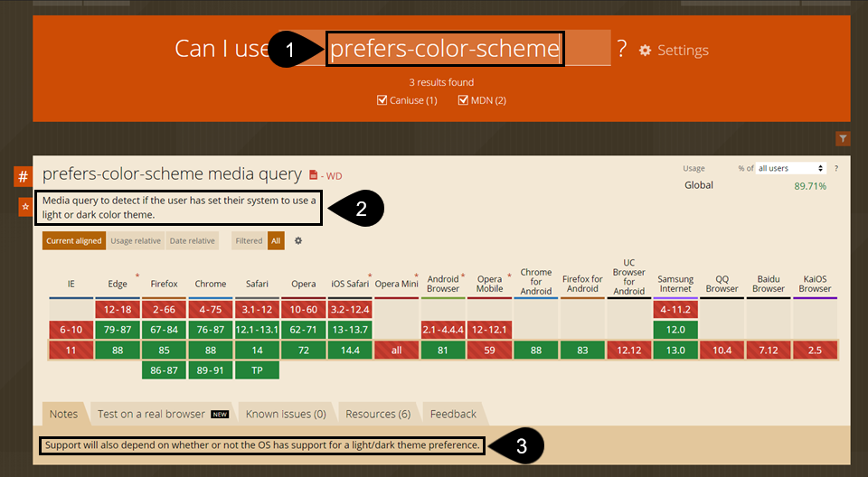
Task: Open the filter funnel icon
Action: pos(843,138)
